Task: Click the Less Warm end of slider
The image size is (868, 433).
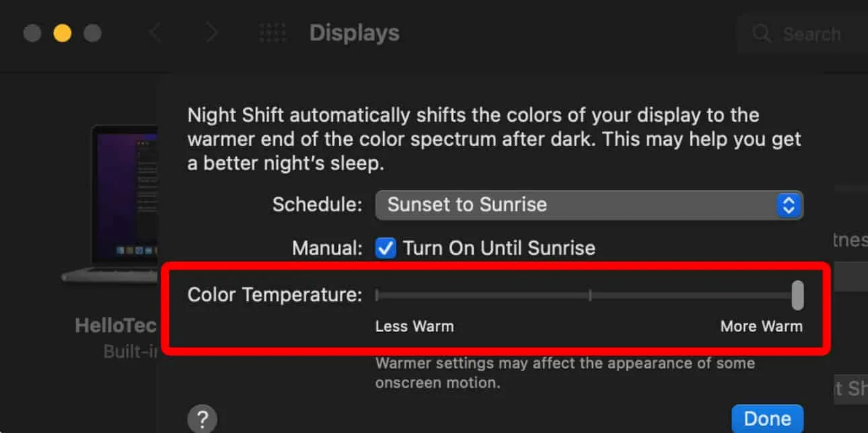Action: point(377,295)
